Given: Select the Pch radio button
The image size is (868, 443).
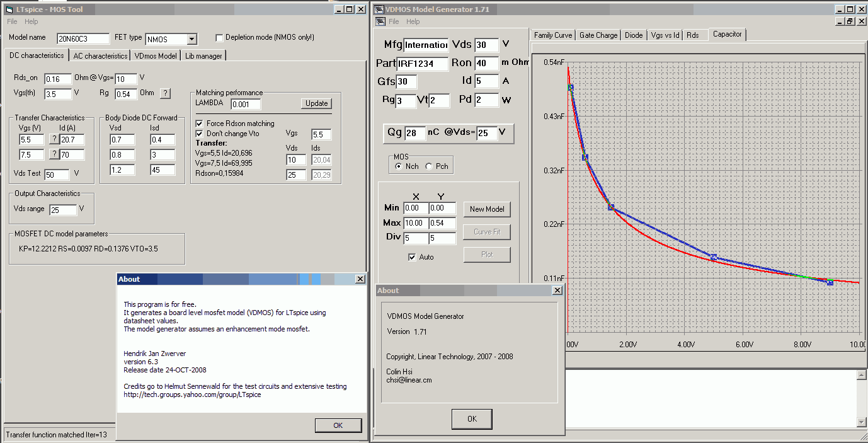Looking at the screenshot, I should coord(429,166).
